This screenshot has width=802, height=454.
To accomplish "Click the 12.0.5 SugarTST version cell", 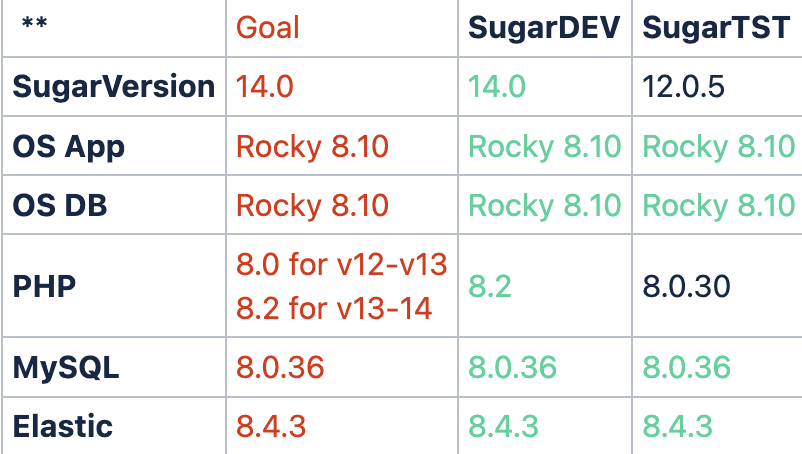I will [x=684, y=86].
